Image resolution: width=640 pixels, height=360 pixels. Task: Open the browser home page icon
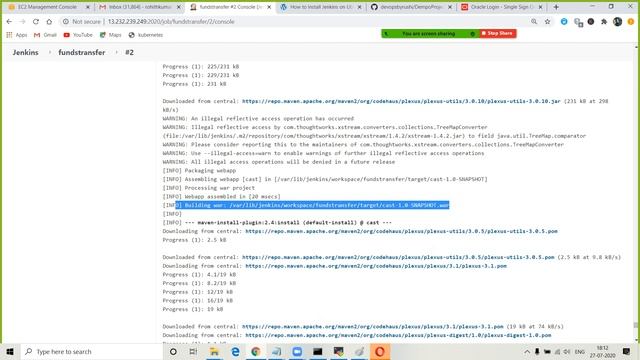(49, 22)
